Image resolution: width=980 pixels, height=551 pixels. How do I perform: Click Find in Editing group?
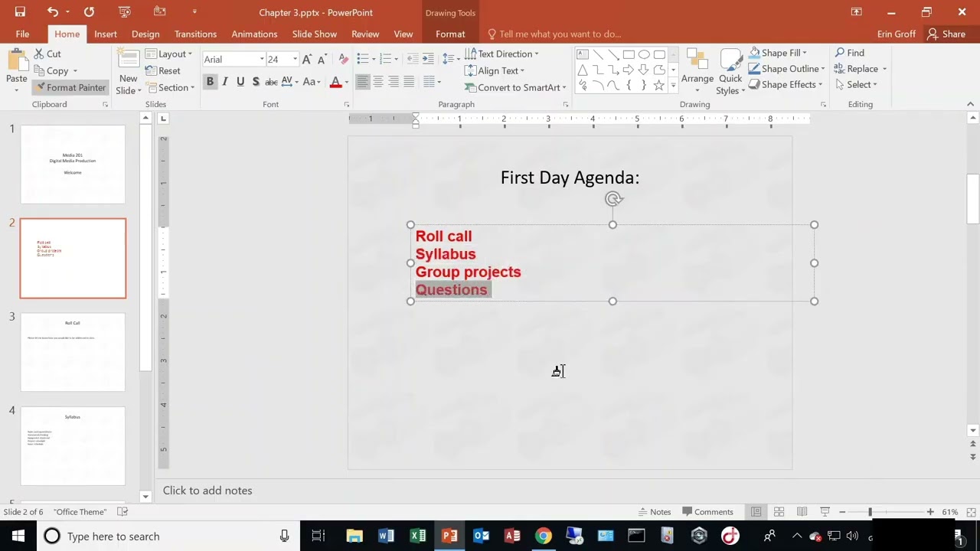tap(849, 53)
